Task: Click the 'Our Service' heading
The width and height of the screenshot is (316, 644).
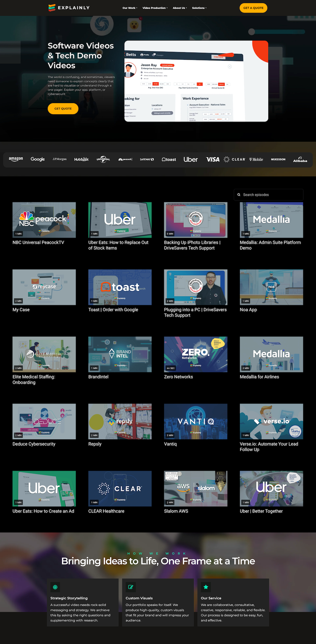Action: pos(211,598)
